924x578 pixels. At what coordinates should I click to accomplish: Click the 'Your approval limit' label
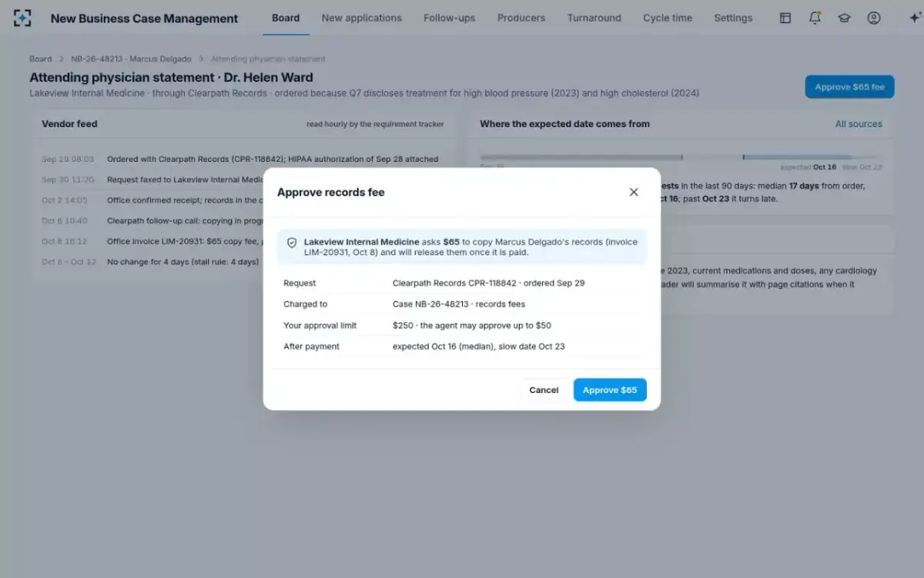point(320,325)
